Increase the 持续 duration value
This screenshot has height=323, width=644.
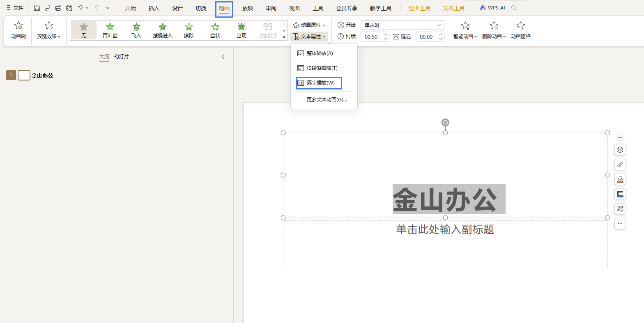click(386, 34)
